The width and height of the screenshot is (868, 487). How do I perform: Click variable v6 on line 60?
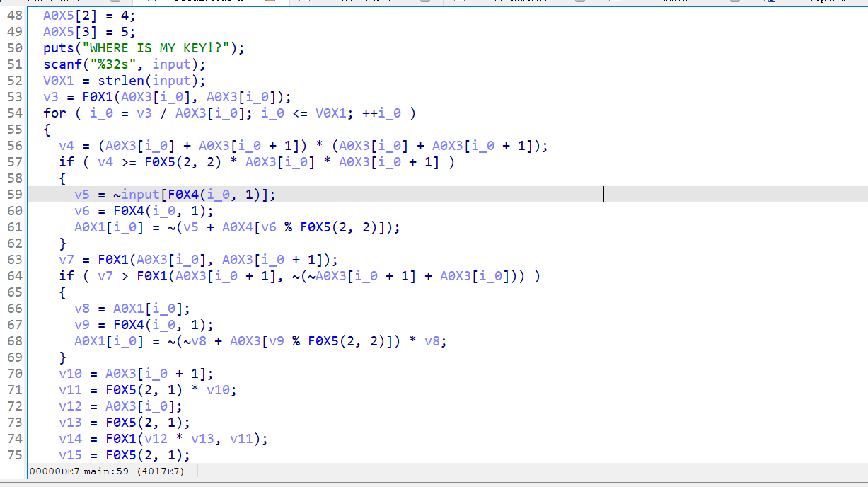click(82, 211)
